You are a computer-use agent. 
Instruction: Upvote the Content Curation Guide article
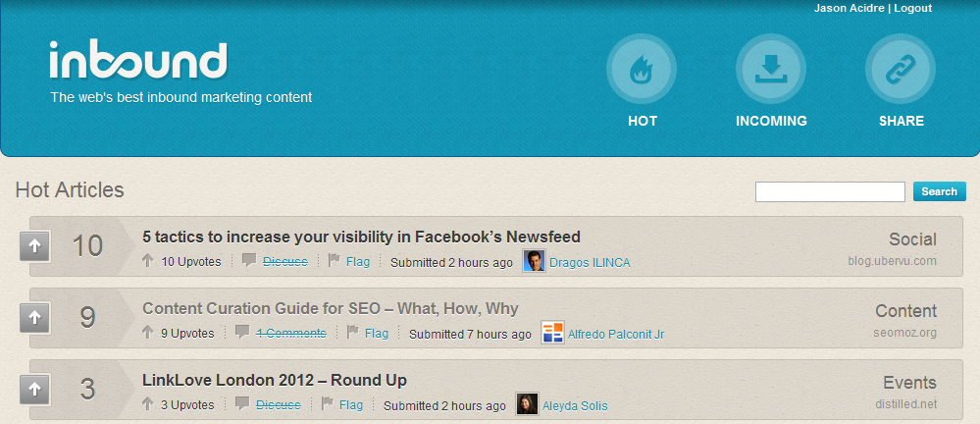(x=34, y=318)
